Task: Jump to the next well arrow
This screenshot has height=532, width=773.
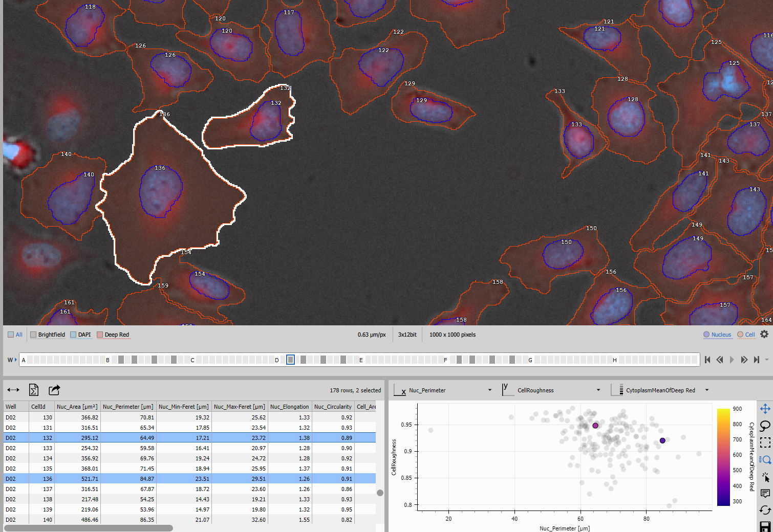Action: coord(744,360)
